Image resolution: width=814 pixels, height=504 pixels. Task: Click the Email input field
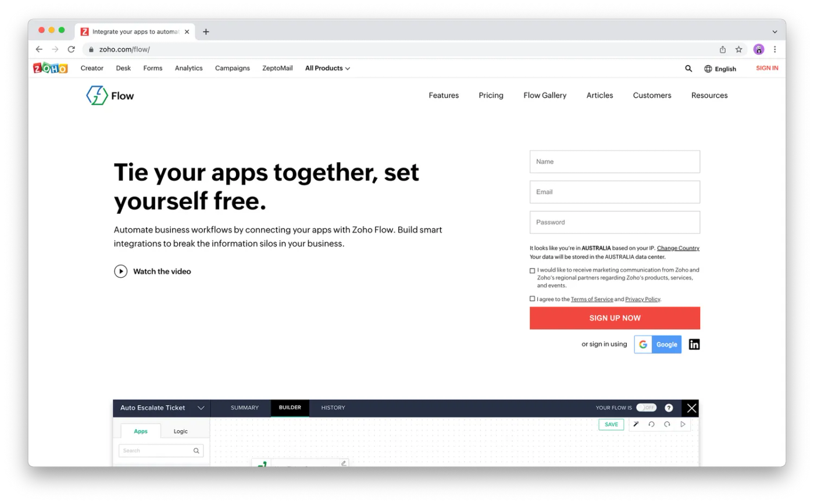[x=615, y=192]
